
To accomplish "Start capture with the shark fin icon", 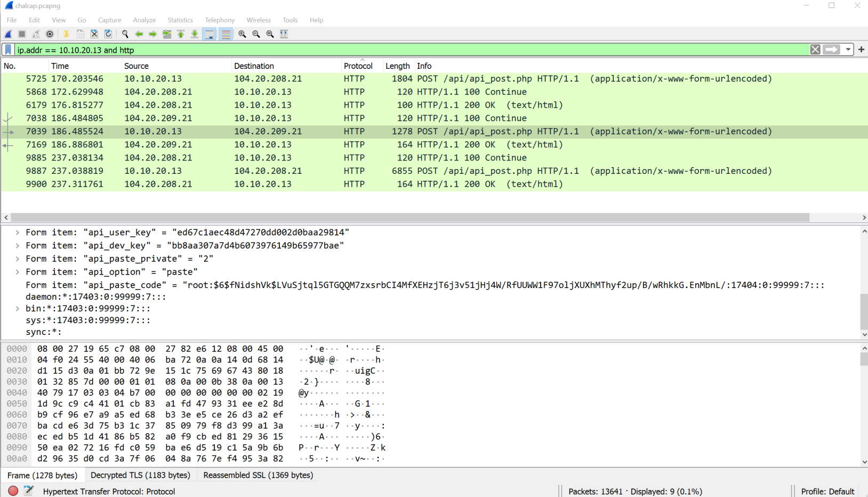I will point(9,34).
